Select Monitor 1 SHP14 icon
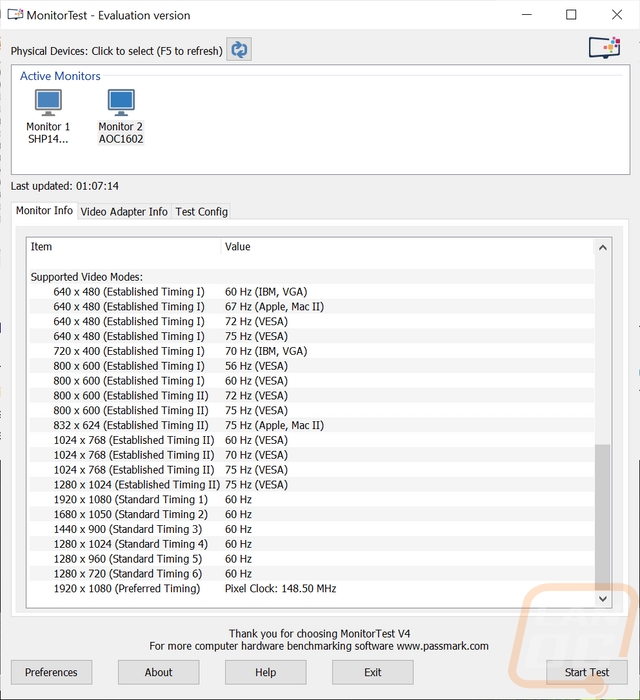640x700 pixels. (x=48, y=117)
